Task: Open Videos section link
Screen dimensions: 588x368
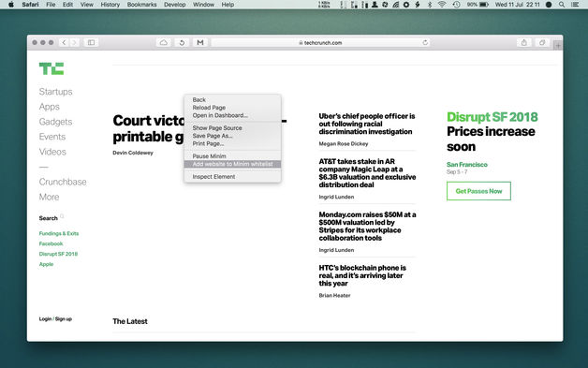Action: click(x=52, y=152)
